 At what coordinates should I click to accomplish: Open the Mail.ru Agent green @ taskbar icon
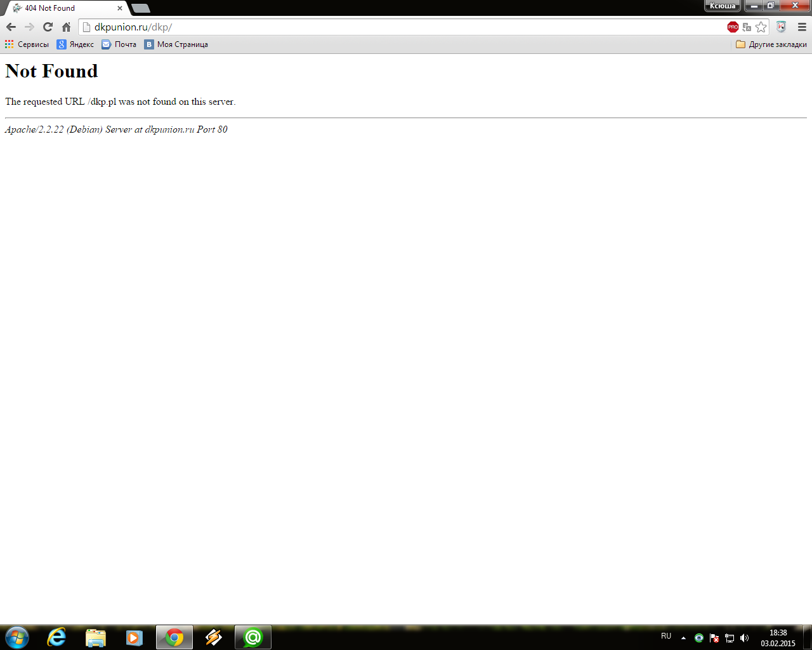click(253, 637)
